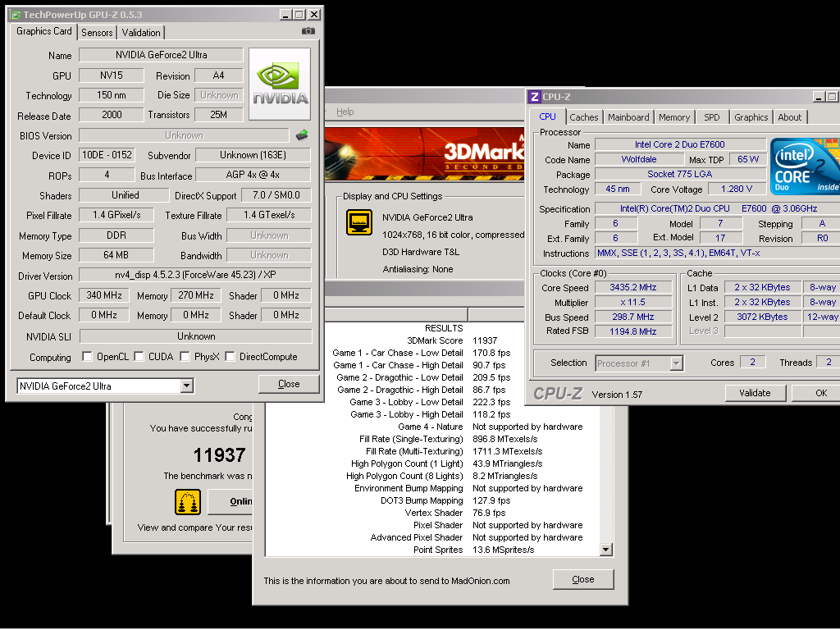Select the Graphics Card tab in GPU-Z
840x630 pixels.
click(44, 31)
